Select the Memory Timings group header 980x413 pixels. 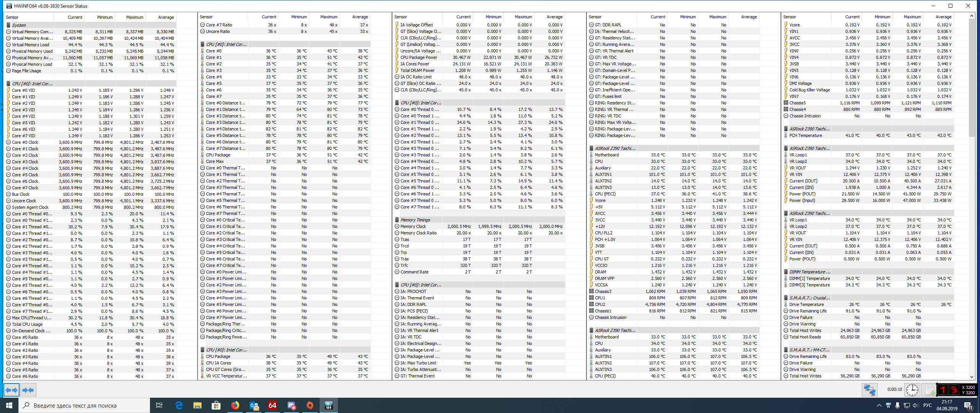pyautogui.click(x=415, y=220)
